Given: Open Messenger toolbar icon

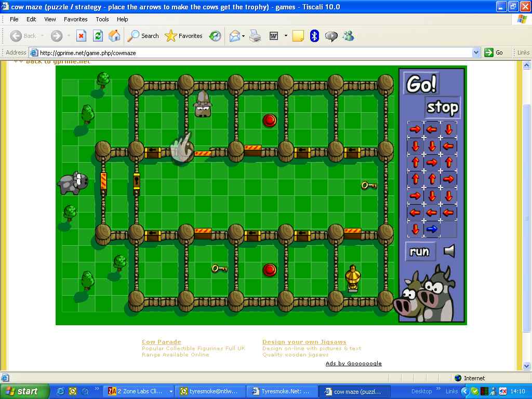Looking at the screenshot, I should tap(348, 36).
